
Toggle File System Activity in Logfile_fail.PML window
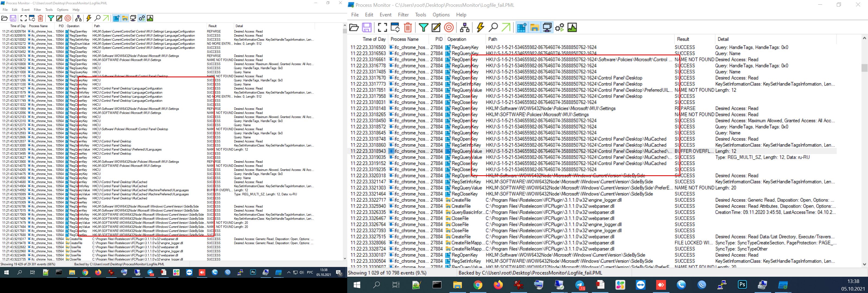tap(534, 27)
